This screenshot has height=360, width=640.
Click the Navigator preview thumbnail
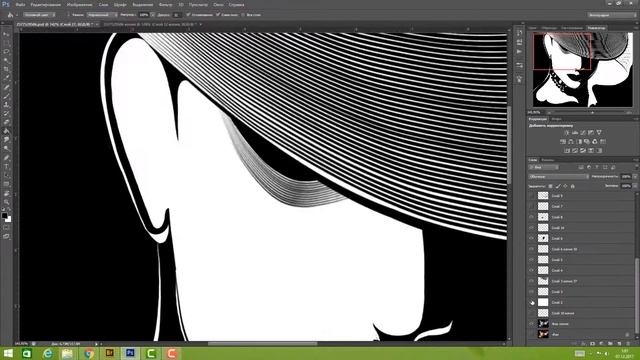(582, 70)
